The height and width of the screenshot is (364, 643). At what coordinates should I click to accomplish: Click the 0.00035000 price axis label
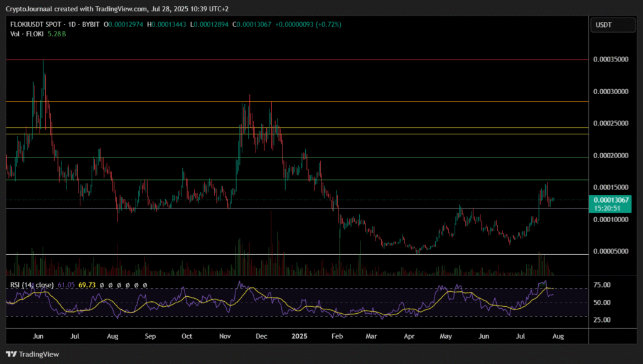pyautogui.click(x=610, y=60)
